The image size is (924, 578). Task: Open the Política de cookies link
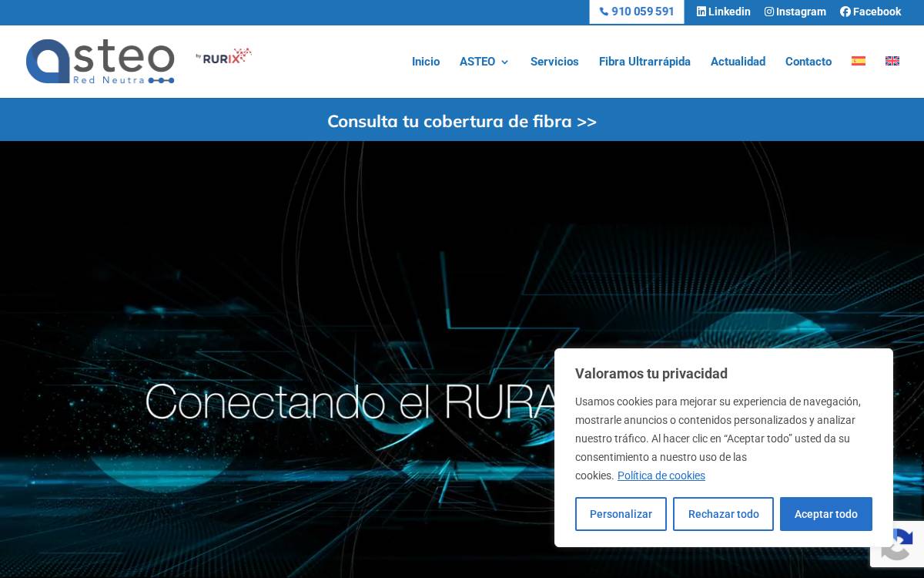(x=661, y=476)
